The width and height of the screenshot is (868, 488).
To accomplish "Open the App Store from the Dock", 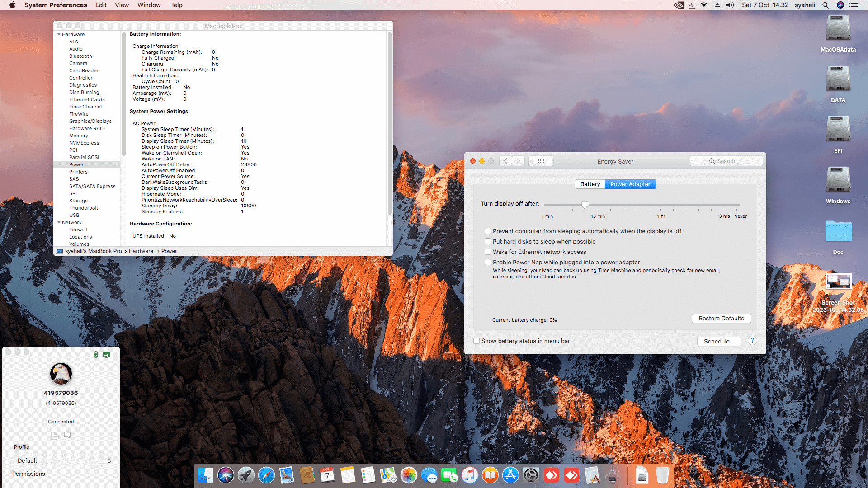I will pos(510,475).
